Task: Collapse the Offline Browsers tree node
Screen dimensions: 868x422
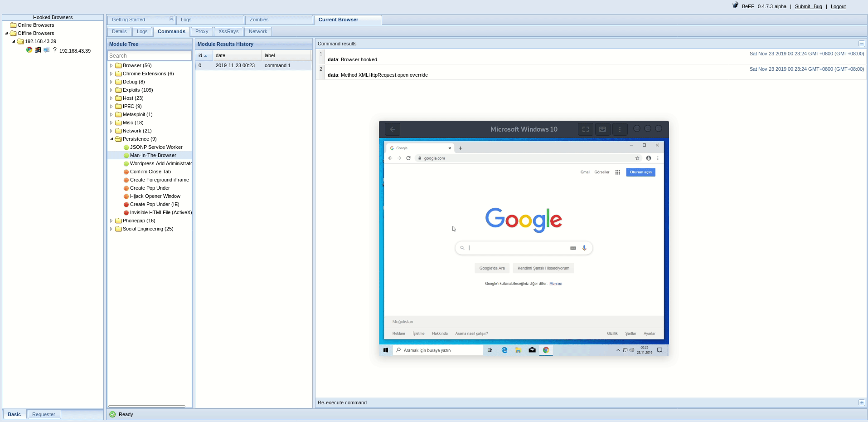Action: coord(6,33)
